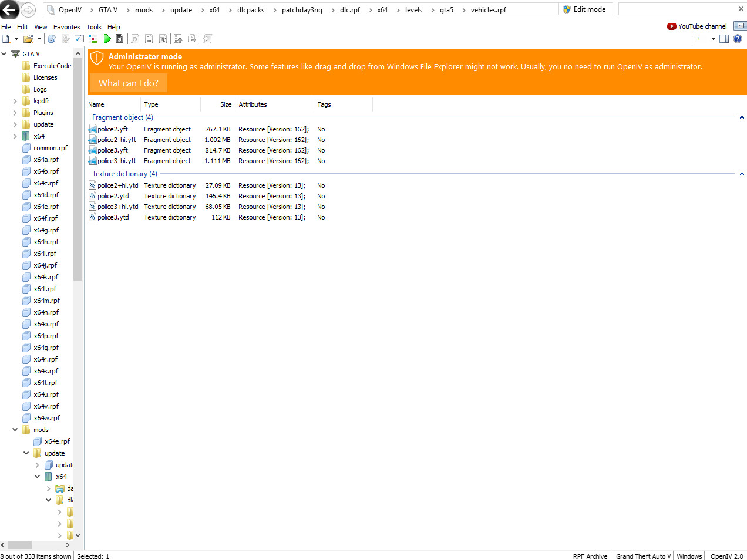The width and height of the screenshot is (747, 560).
Task: Select police2_hi.yft in file list
Action: (117, 140)
